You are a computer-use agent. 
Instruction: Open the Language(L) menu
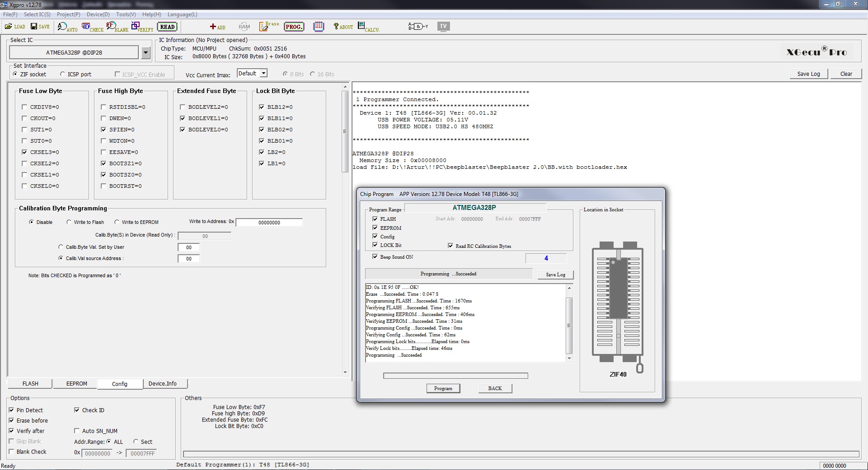(183, 14)
